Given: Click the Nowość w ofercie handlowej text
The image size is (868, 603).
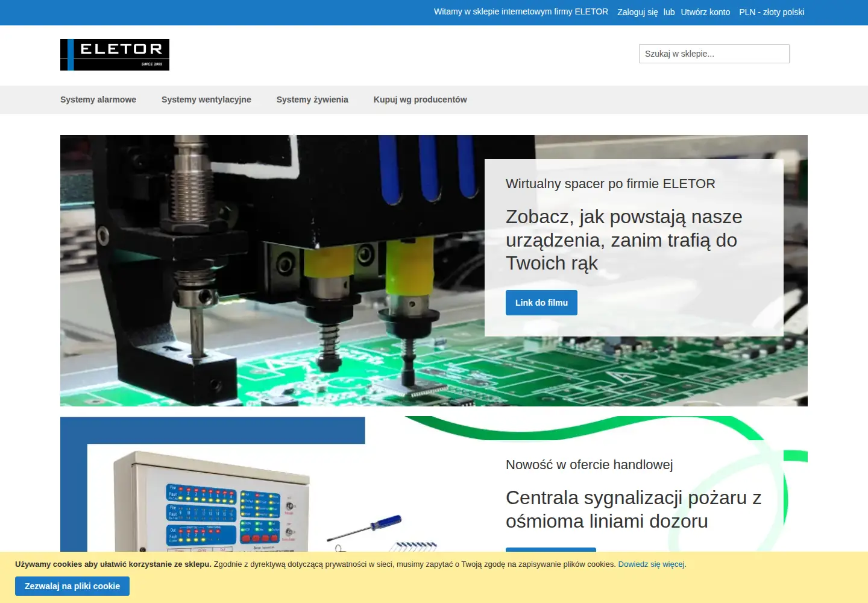Looking at the screenshot, I should (590, 465).
